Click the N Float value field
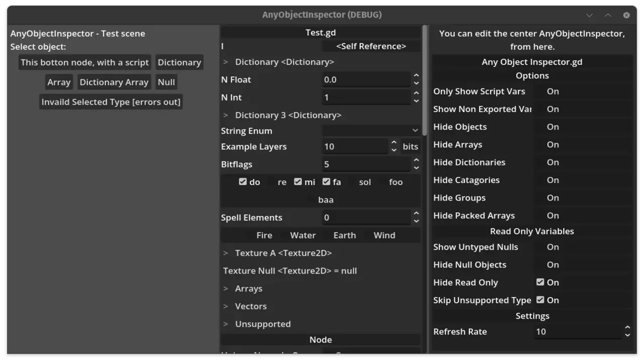644x362 pixels. [x=366, y=79]
